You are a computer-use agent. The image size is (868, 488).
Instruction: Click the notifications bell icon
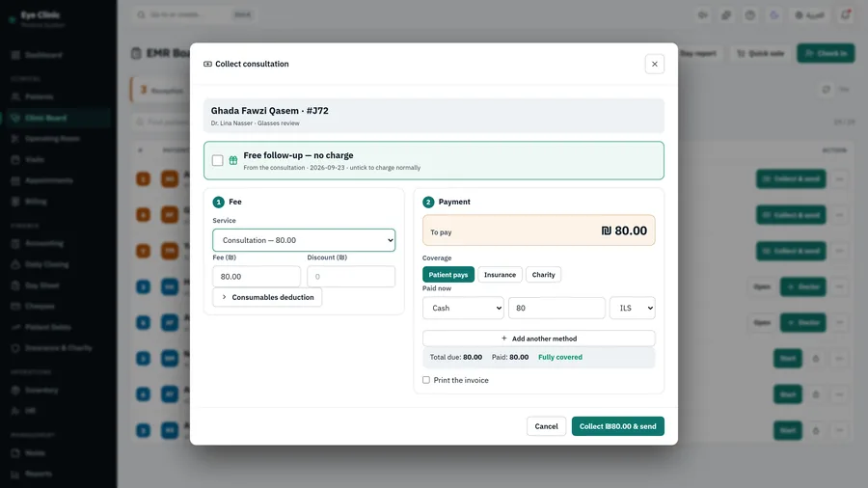click(845, 14)
